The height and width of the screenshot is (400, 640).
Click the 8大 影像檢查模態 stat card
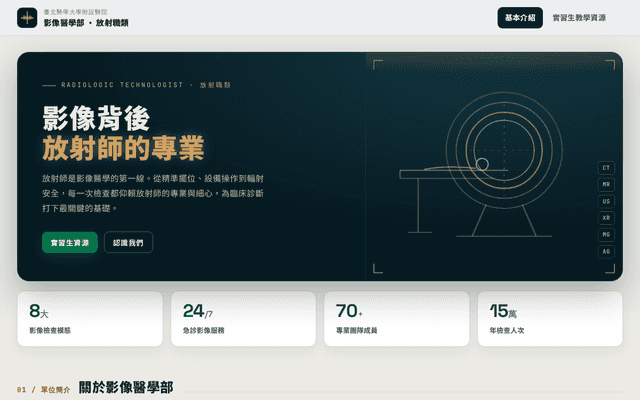pos(90,319)
